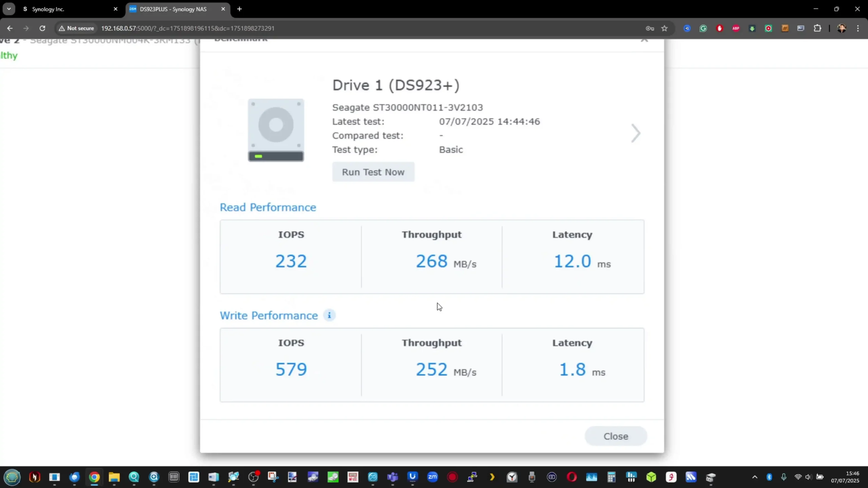Open the brown notebook extension icon

785,28
